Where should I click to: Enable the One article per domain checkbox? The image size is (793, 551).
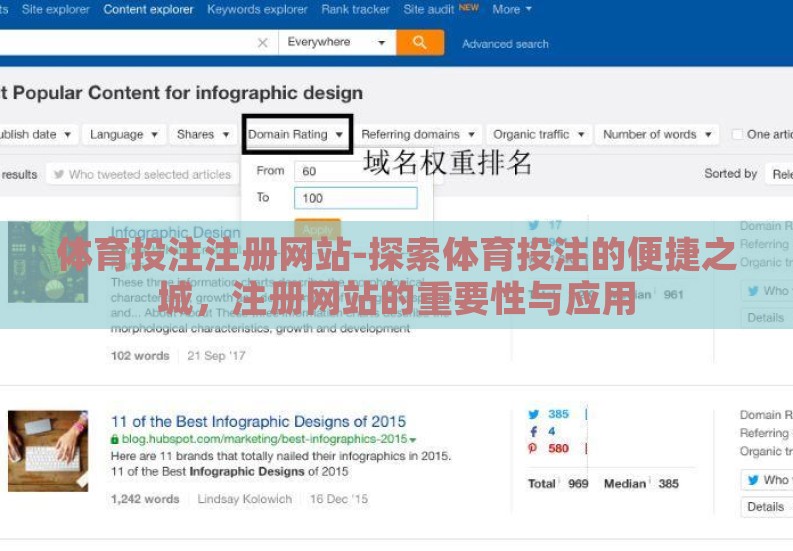tap(737, 135)
